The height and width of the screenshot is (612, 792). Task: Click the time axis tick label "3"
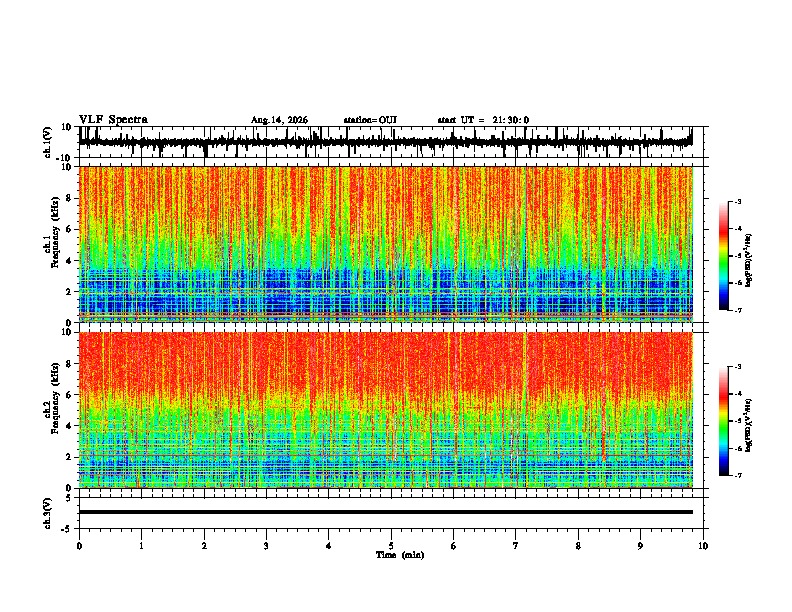[x=266, y=546]
